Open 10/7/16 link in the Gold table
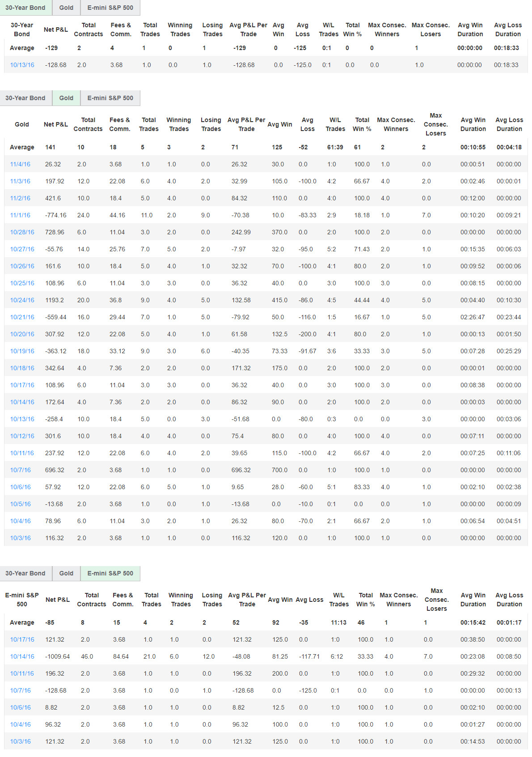 click(20, 470)
